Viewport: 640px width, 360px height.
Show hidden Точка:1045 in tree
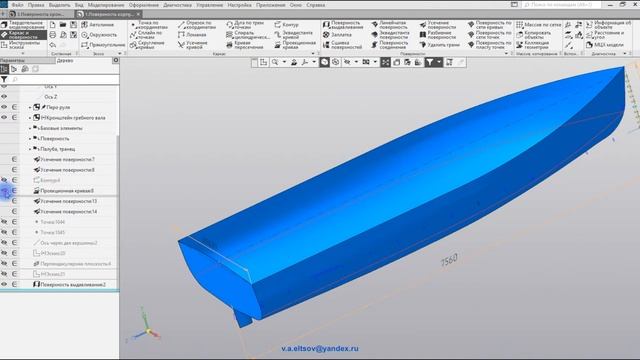point(4,232)
